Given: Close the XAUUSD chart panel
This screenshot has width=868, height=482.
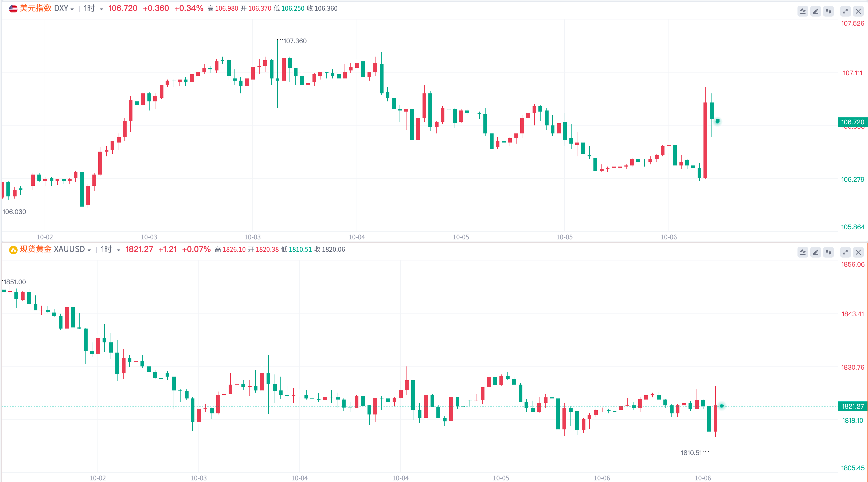Looking at the screenshot, I should pyautogui.click(x=858, y=252).
